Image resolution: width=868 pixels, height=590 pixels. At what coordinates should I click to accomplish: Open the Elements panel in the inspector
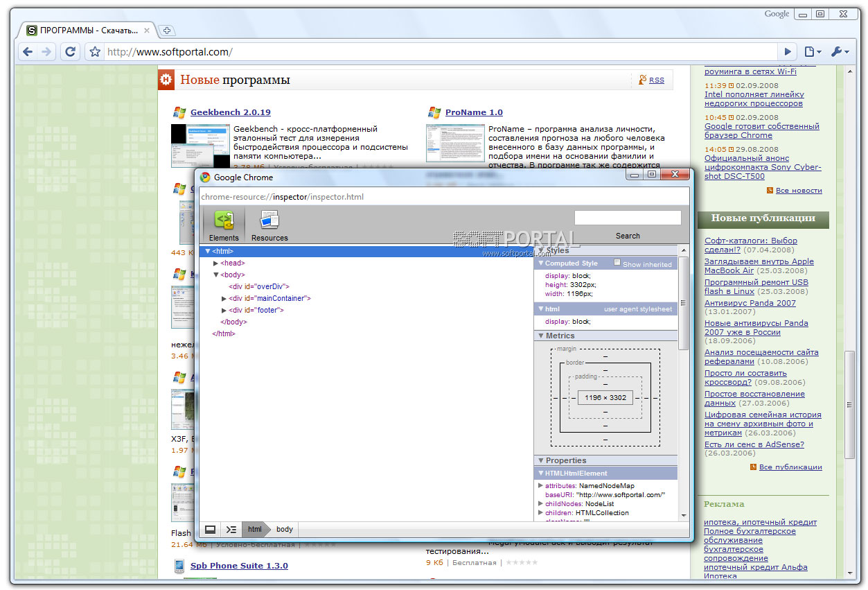coord(224,225)
